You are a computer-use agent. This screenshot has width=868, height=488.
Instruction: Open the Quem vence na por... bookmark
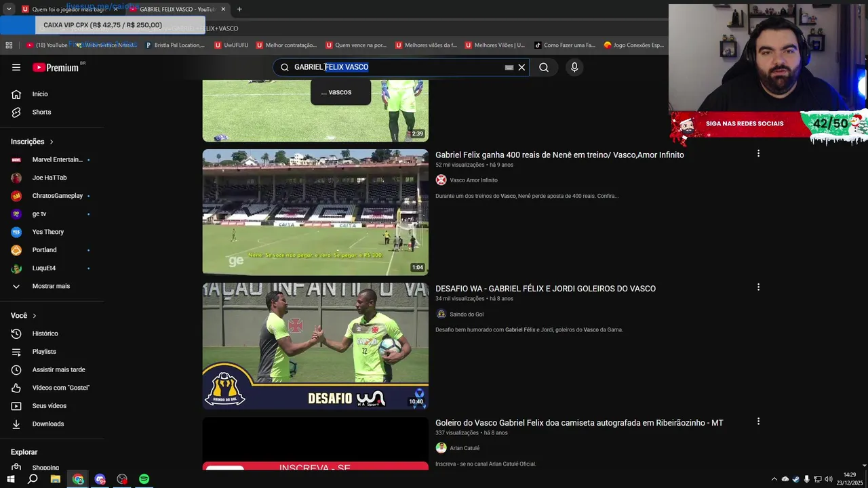tap(355, 45)
